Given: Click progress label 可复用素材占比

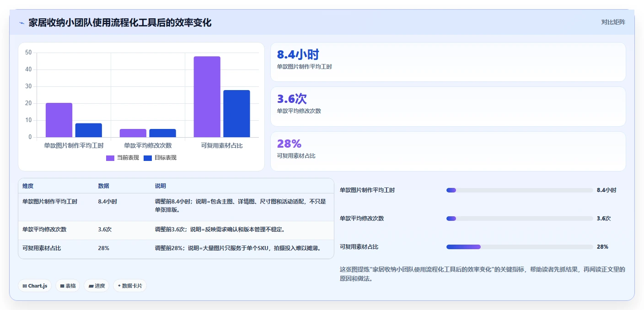Looking at the screenshot, I should [x=359, y=247].
